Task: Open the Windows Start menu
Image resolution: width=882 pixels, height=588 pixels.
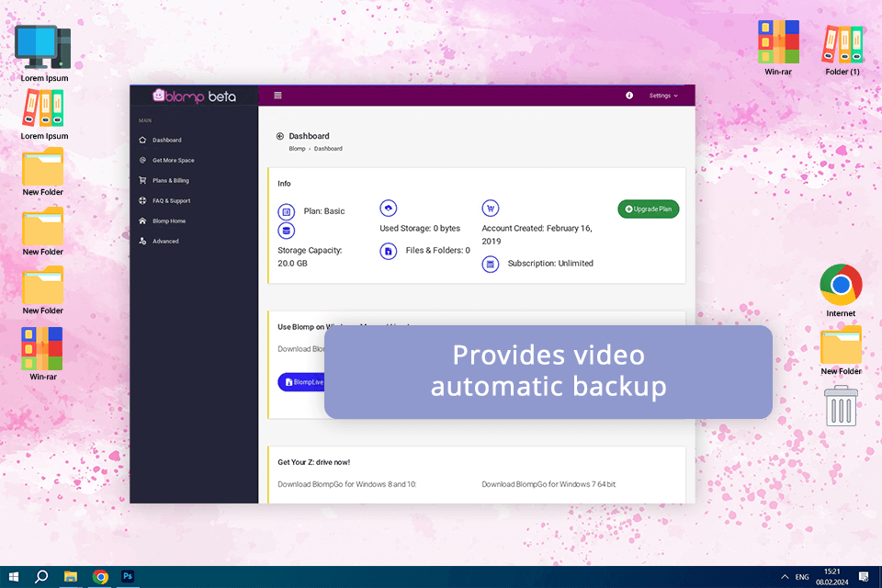Action: point(14,577)
